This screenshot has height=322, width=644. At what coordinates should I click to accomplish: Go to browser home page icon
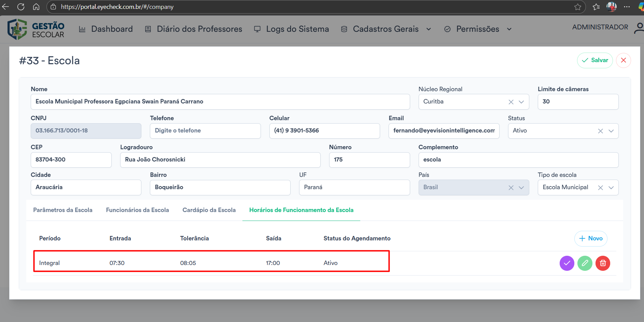36,7
